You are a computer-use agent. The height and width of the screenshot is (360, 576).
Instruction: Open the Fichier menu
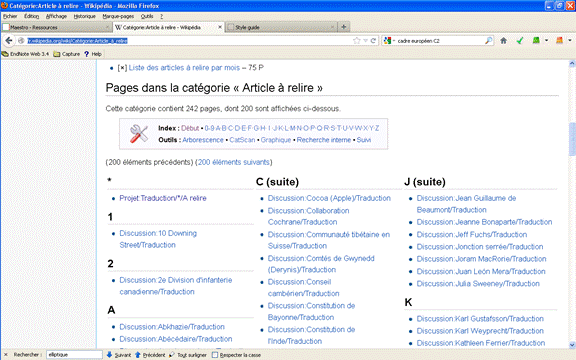point(10,16)
